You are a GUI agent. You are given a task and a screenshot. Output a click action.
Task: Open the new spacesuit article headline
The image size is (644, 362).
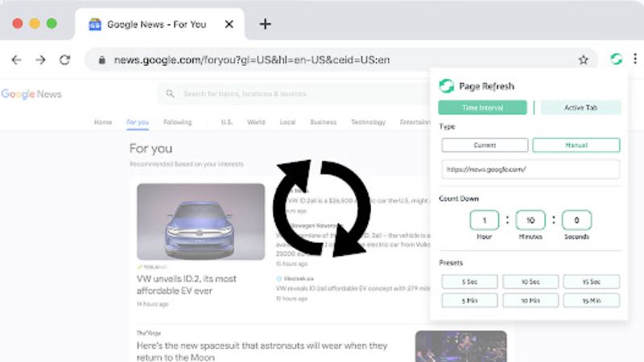click(x=262, y=352)
